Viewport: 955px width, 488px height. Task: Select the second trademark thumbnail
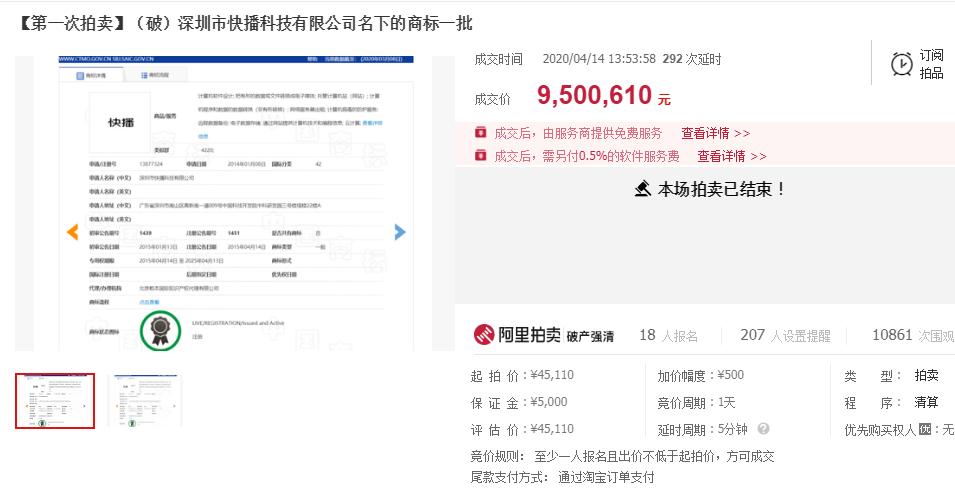coord(144,401)
